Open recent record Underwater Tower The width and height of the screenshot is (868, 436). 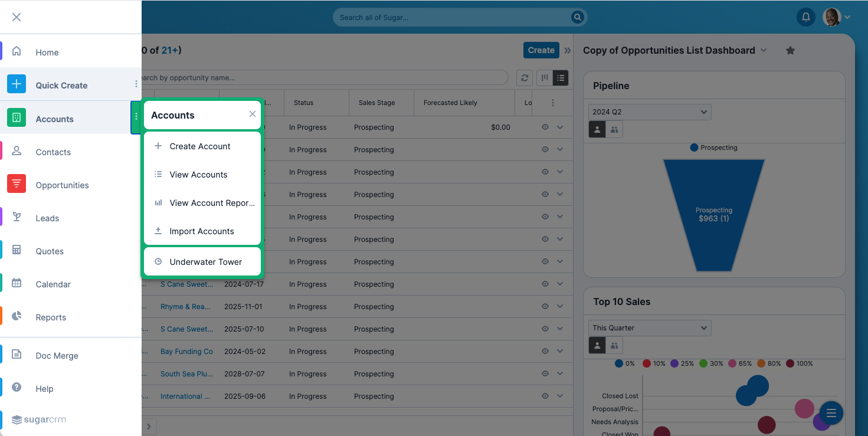pos(202,262)
